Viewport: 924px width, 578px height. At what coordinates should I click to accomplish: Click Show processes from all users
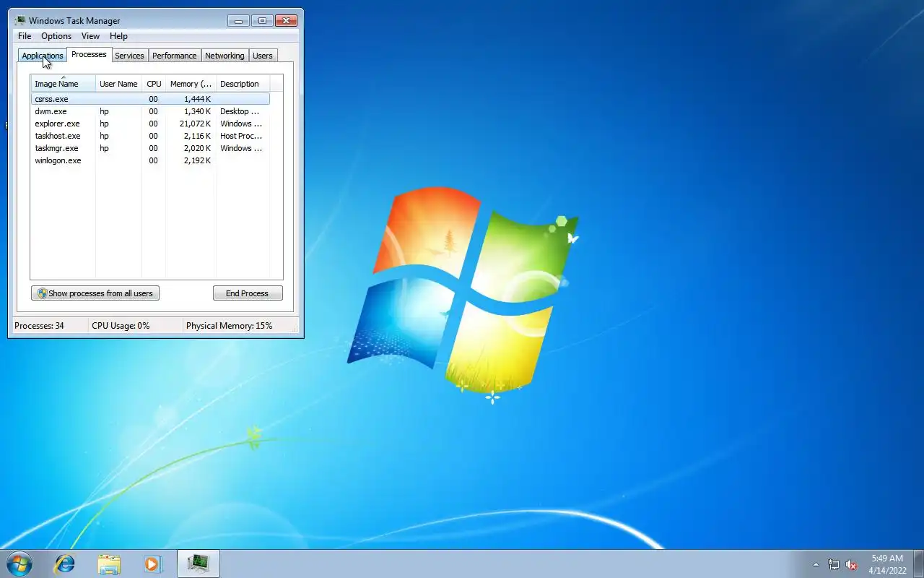click(95, 293)
